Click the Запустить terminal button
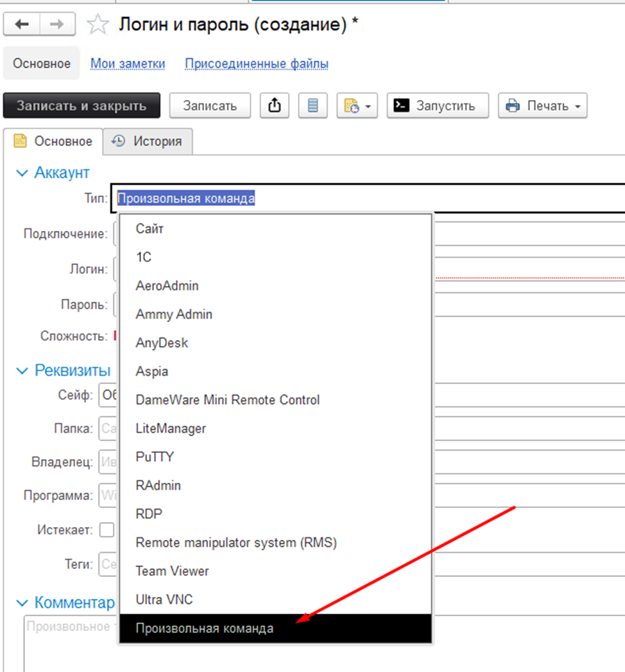This screenshot has width=625, height=672. click(x=438, y=106)
